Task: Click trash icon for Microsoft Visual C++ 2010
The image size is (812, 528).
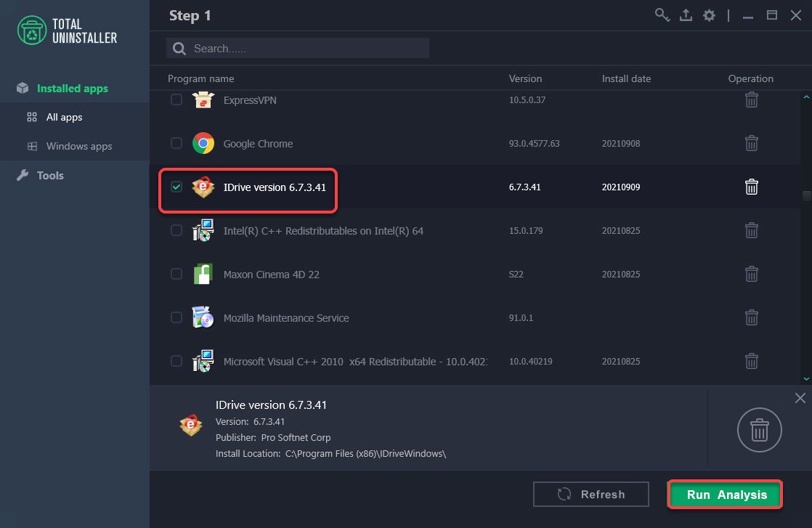Action: click(752, 360)
